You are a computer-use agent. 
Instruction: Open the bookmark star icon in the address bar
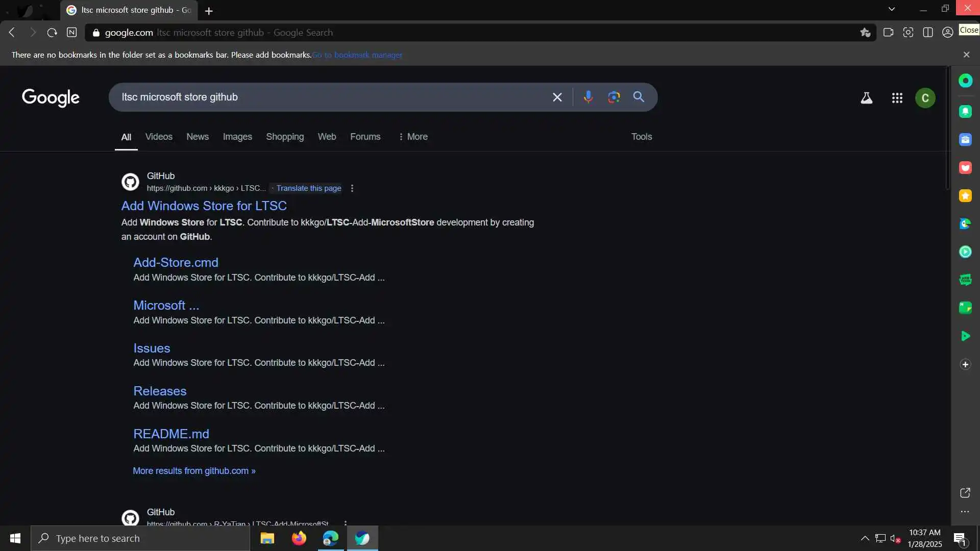(x=865, y=33)
